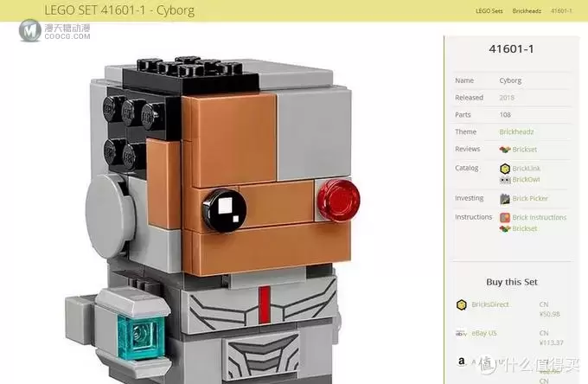Screen dimensions: 588x384
Task: Click the BrickOwl owl icon
Action: pyautogui.click(x=505, y=180)
